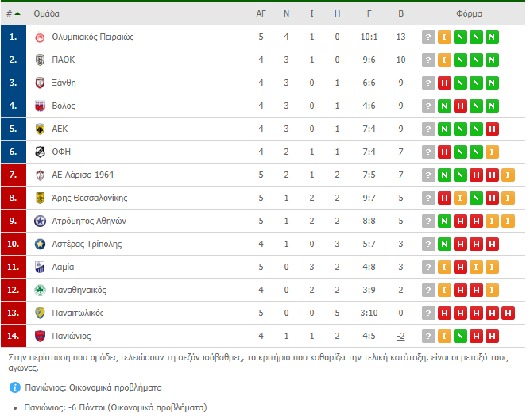Click the Φόρμα column header
This screenshot has height=420, width=530.
tap(469, 13)
